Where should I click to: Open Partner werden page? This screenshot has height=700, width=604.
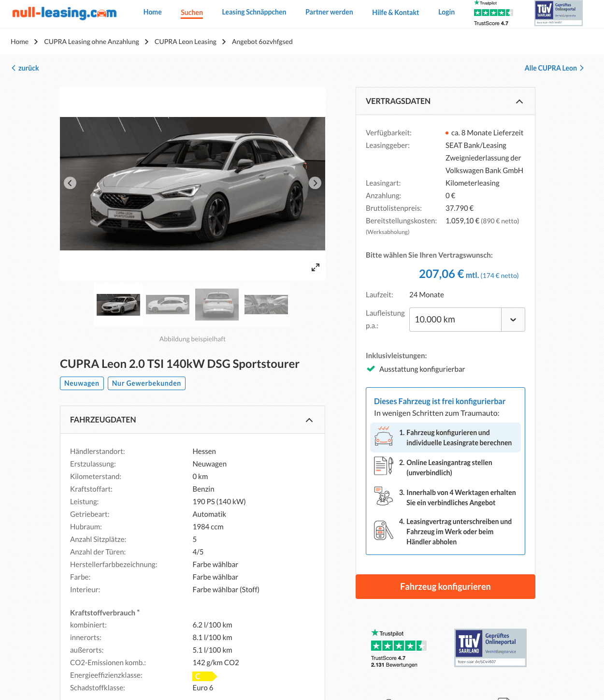click(329, 12)
